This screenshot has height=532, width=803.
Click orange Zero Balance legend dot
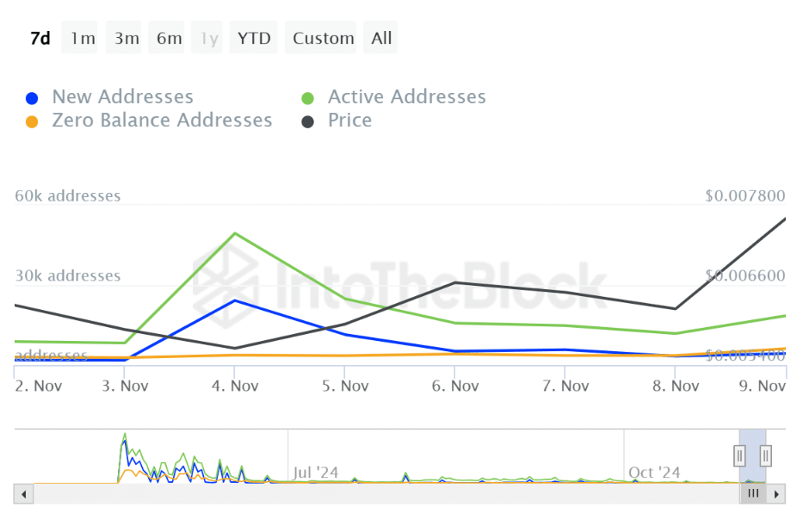[32, 122]
